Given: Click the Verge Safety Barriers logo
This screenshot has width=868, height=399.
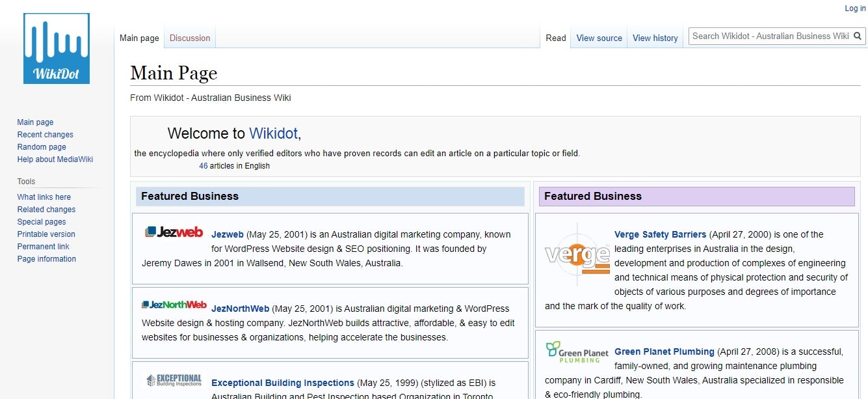Looking at the screenshot, I should (x=576, y=254).
